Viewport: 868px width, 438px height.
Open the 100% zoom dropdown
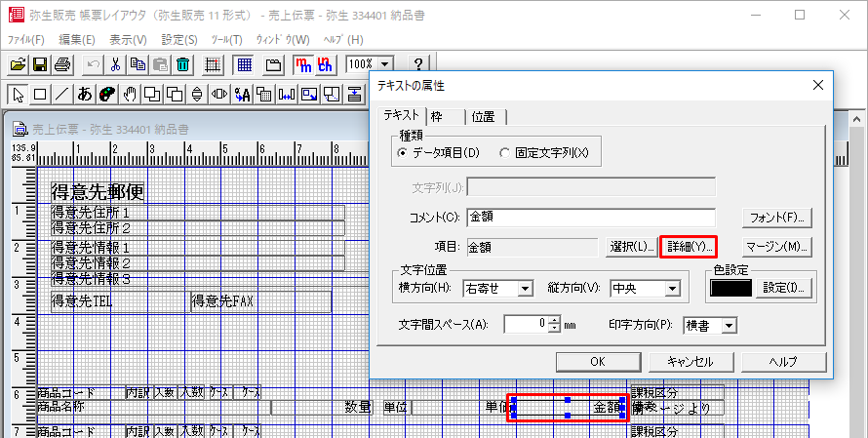[x=385, y=64]
